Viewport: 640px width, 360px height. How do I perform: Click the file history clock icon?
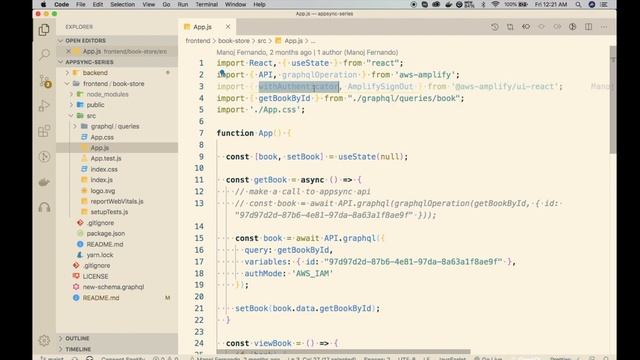[x=494, y=27]
